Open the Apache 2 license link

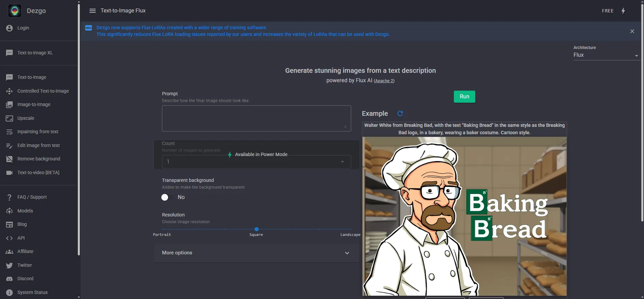tap(384, 81)
